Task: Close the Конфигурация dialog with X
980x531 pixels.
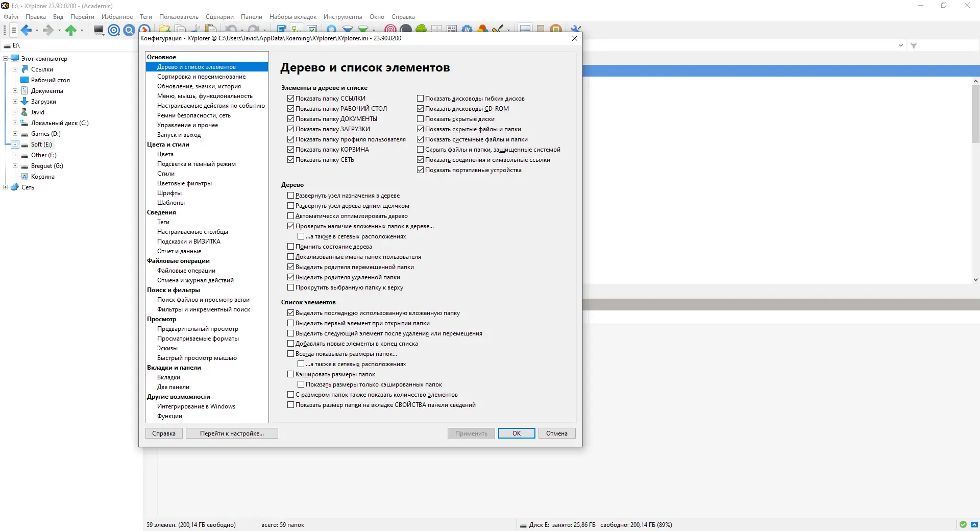Action: tap(575, 38)
